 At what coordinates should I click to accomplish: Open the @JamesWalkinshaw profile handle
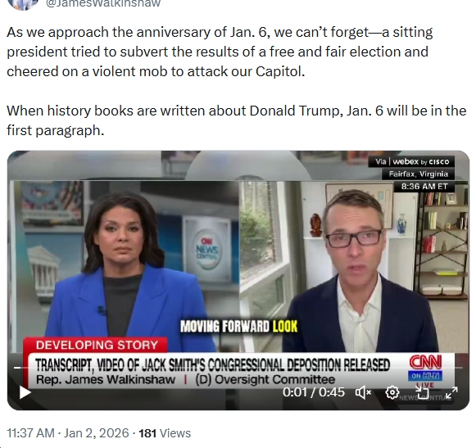click(x=103, y=3)
